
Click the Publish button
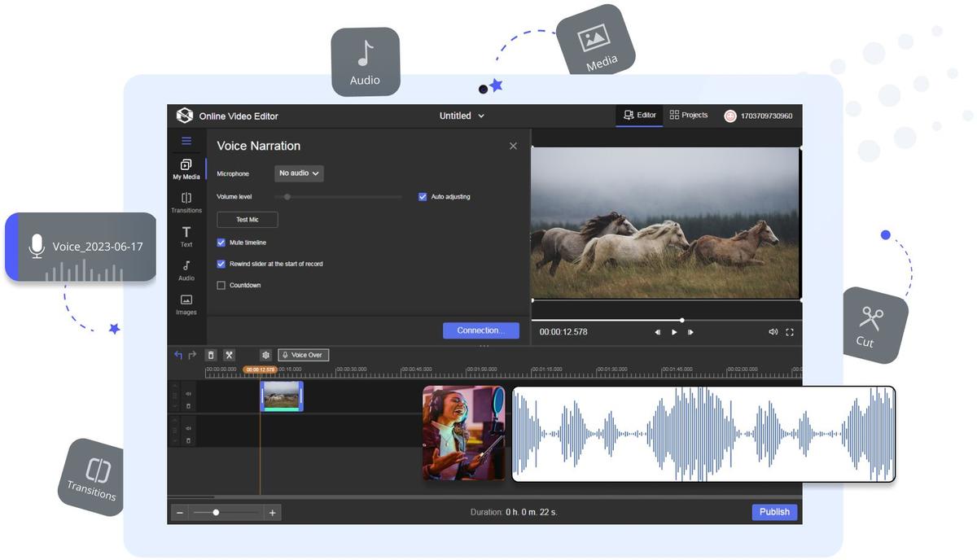(773, 511)
